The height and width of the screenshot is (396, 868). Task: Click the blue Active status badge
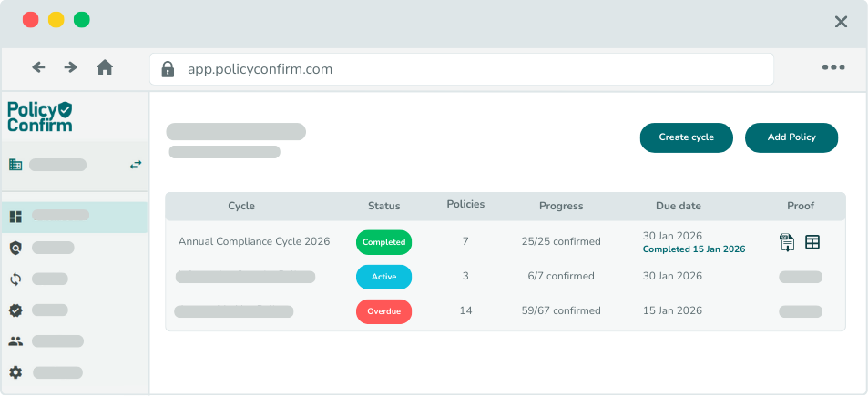pos(383,277)
